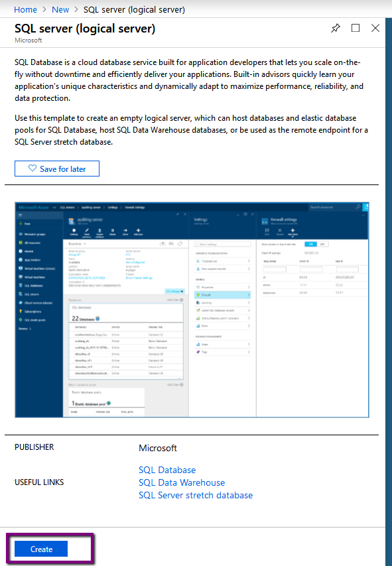Click the portal preview screenshot thumbnail
Screen dimensions: 392x566
[192, 310]
